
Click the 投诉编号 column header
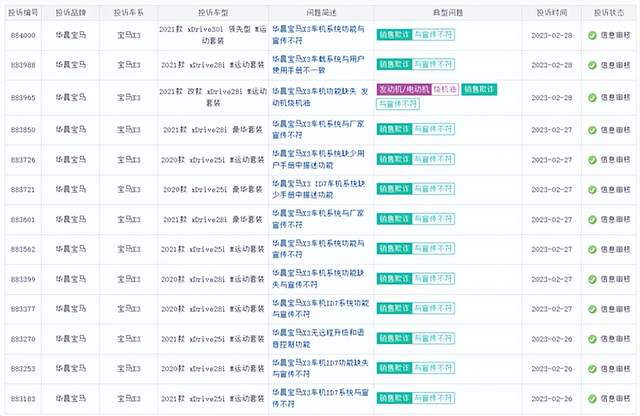click(x=24, y=10)
